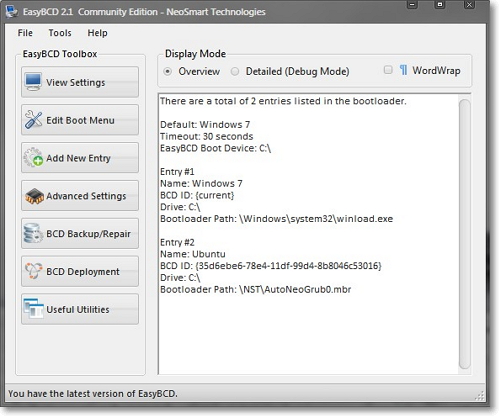This screenshot has height=416, width=499.
Task: Select Detailed (Debug Mode) radio button
Action: pos(235,71)
